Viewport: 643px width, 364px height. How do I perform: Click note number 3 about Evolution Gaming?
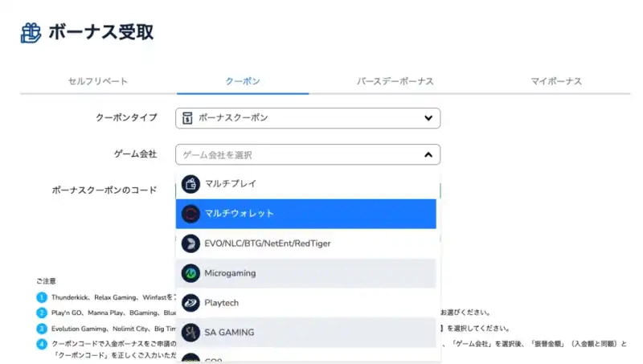coord(42,329)
